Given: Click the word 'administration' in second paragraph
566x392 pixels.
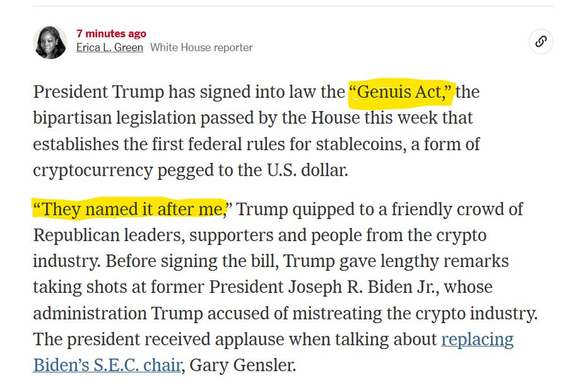Looking at the screenshot, I should pyautogui.click(x=90, y=313).
